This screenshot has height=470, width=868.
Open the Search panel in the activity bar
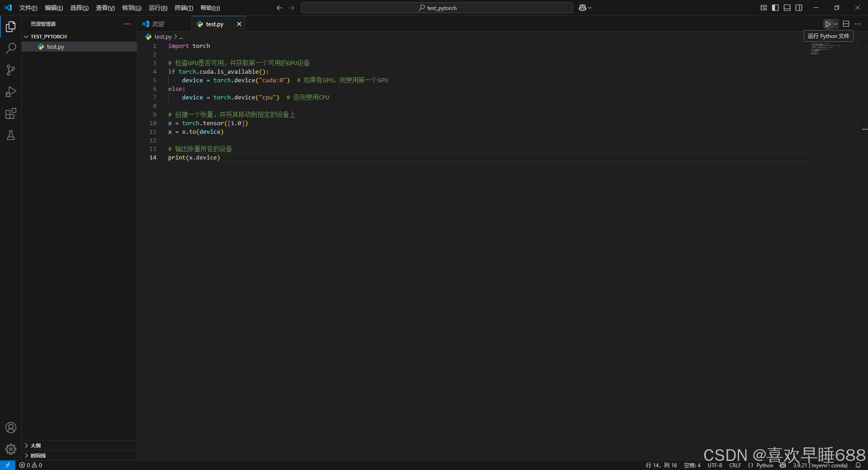[11, 48]
